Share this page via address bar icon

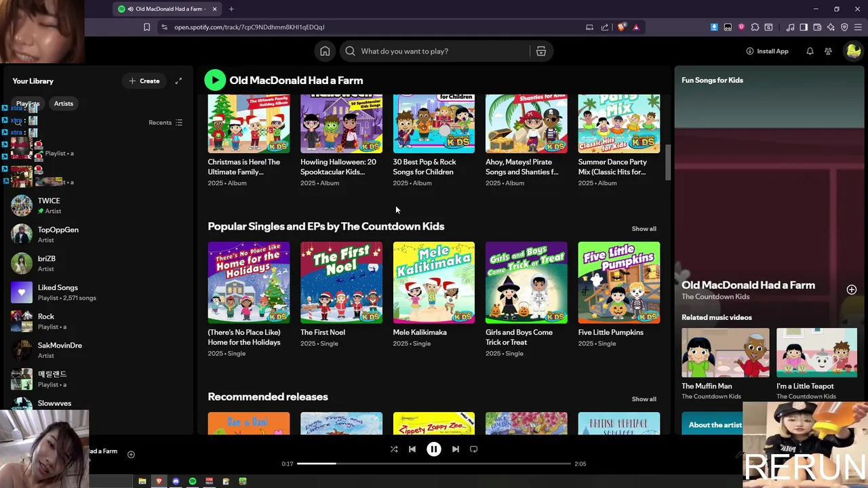click(x=605, y=27)
